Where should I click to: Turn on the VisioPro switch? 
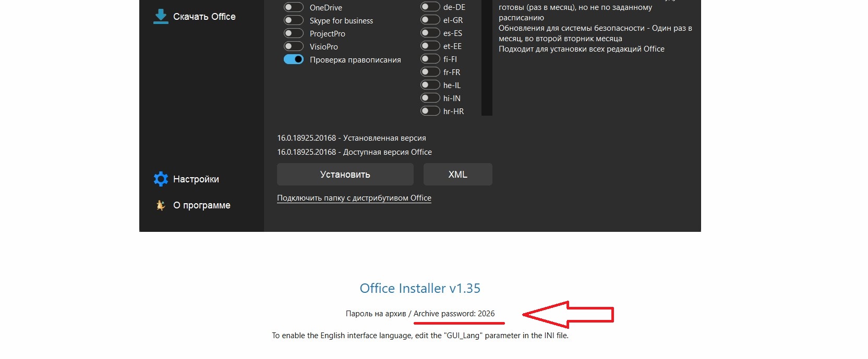click(294, 46)
